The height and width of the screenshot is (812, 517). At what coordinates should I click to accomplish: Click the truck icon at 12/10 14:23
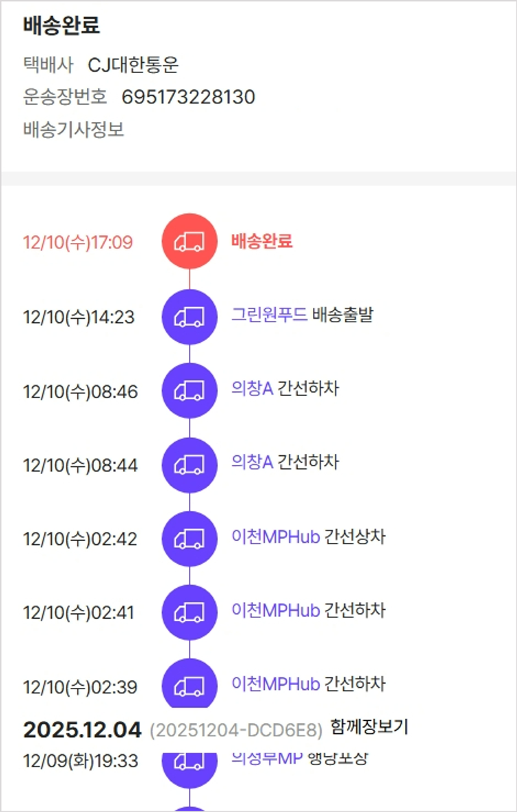(190, 317)
